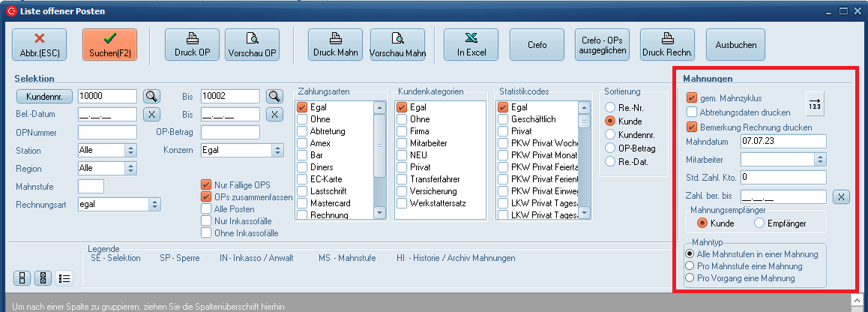Select Empfänger as Mahnungsempfänger
Viewport: 868px width, 312px height.
click(x=759, y=223)
